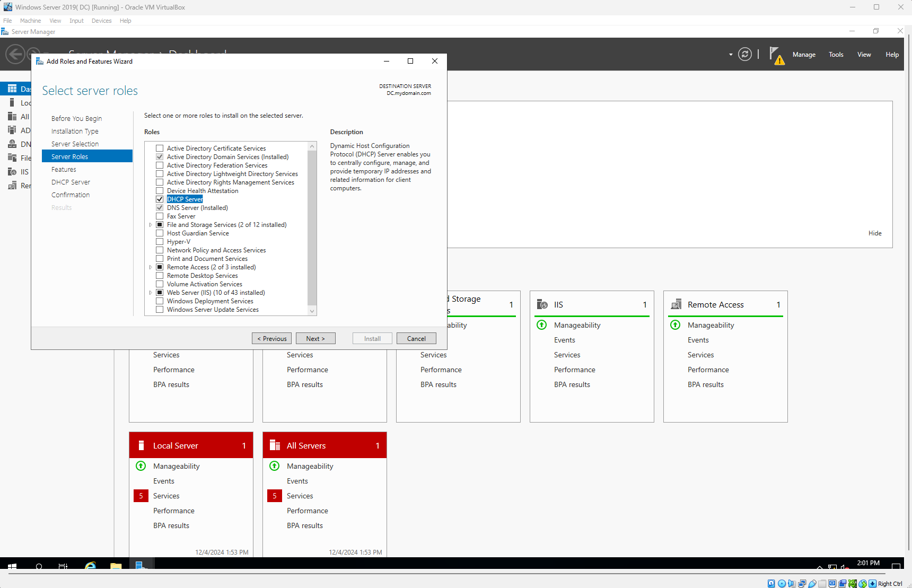Select the Dashboard icon in the sidebar
The image size is (912, 588).
point(12,89)
